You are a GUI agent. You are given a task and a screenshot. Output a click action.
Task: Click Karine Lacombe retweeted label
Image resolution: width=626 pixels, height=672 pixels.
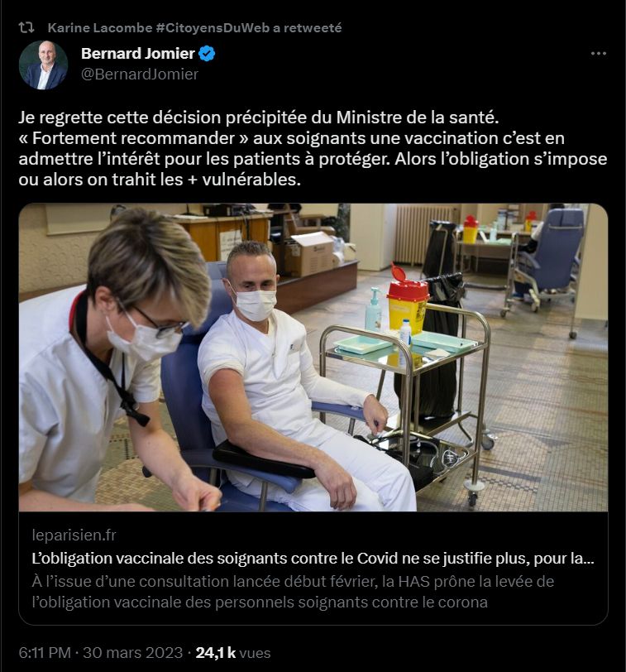point(194,28)
